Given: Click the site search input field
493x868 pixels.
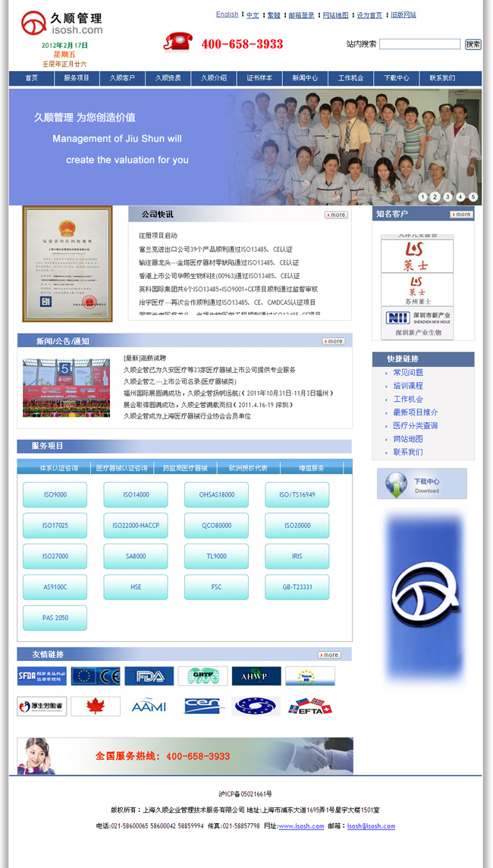Looking at the screenshot, I should pyautogui.click(x=419, y=44).
